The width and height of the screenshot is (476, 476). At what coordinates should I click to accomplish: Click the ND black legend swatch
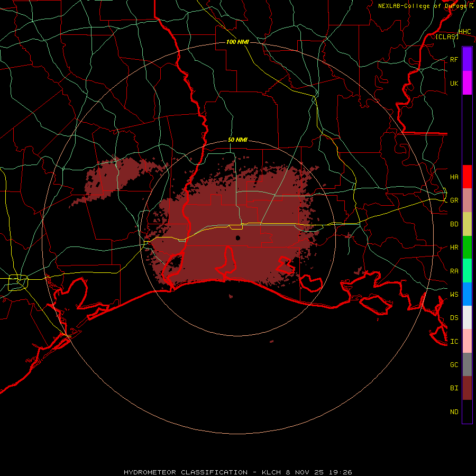coord(467,411)
